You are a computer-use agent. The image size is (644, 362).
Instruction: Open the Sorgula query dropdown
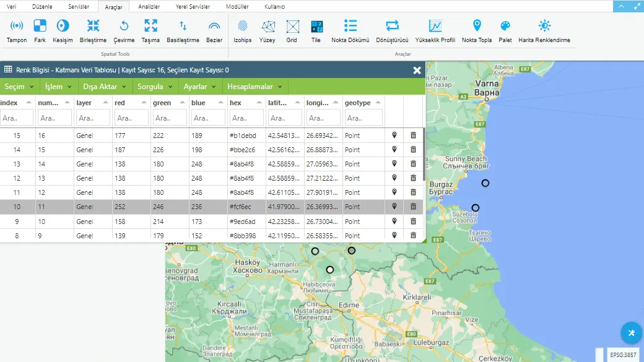pos(155,87)
